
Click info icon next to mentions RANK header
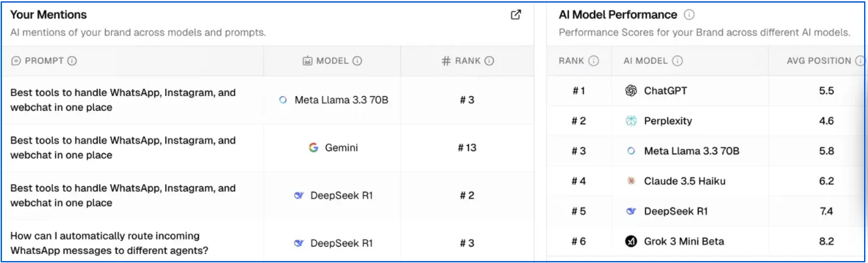(489, 61)
